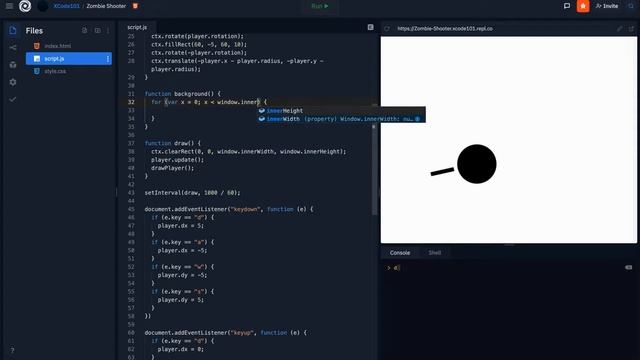This screenshot has height=360, width=640.
Task: Show details for innerWidth suggestion
Action: (x=418, y=119)
